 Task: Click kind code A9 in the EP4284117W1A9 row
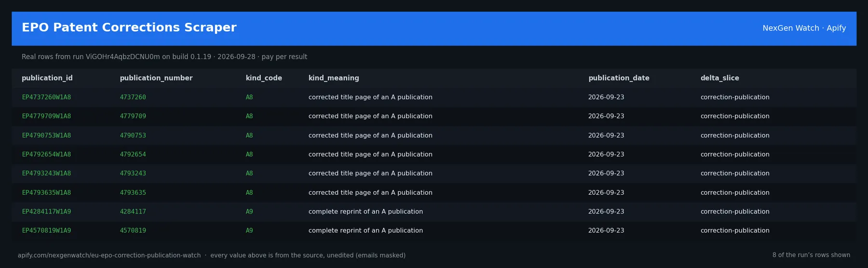click(249, 212)
